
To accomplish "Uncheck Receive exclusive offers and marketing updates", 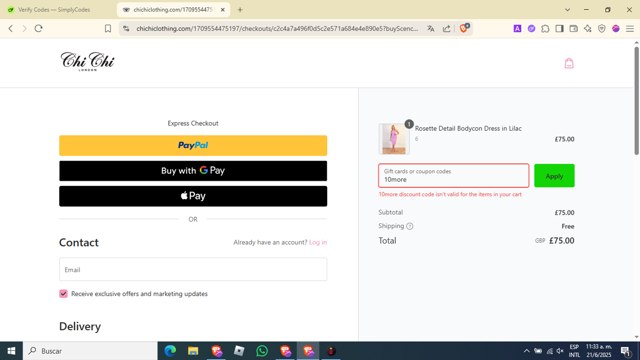I will 63,294.
